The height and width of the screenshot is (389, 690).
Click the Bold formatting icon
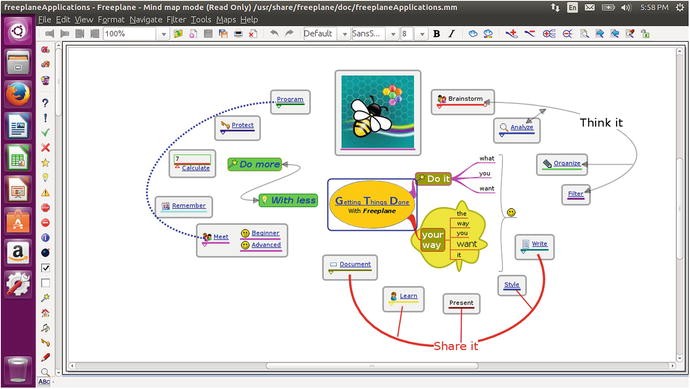[x=437, y=34]
